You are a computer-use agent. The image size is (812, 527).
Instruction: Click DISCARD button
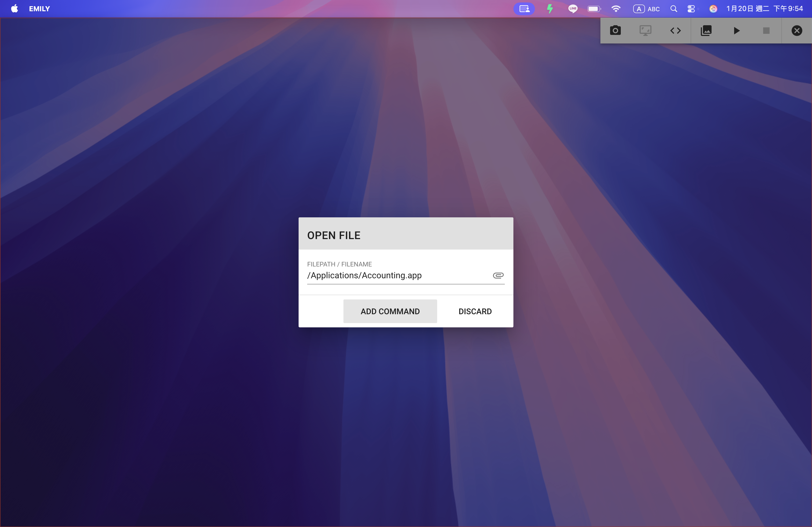coord(475,311)
